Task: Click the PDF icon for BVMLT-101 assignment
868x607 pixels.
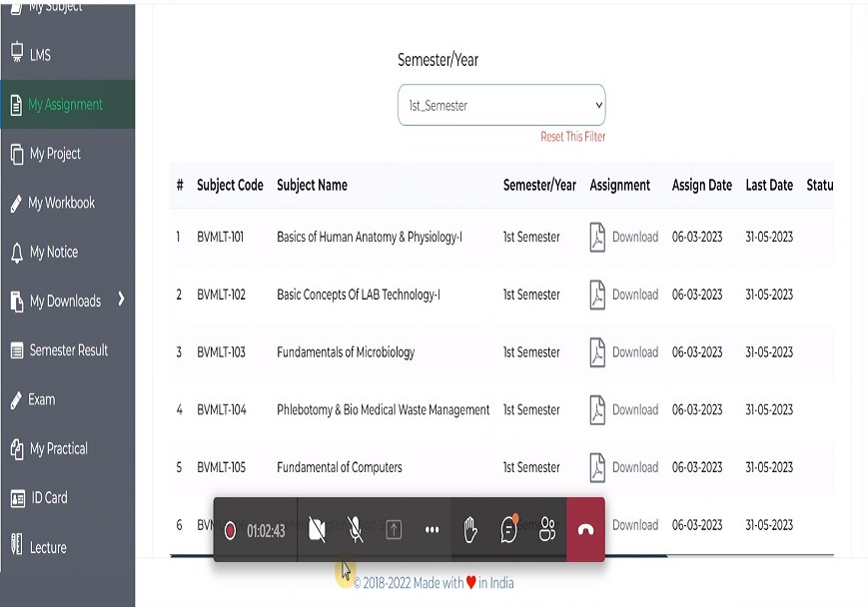Action: click(x=597, y=238)
